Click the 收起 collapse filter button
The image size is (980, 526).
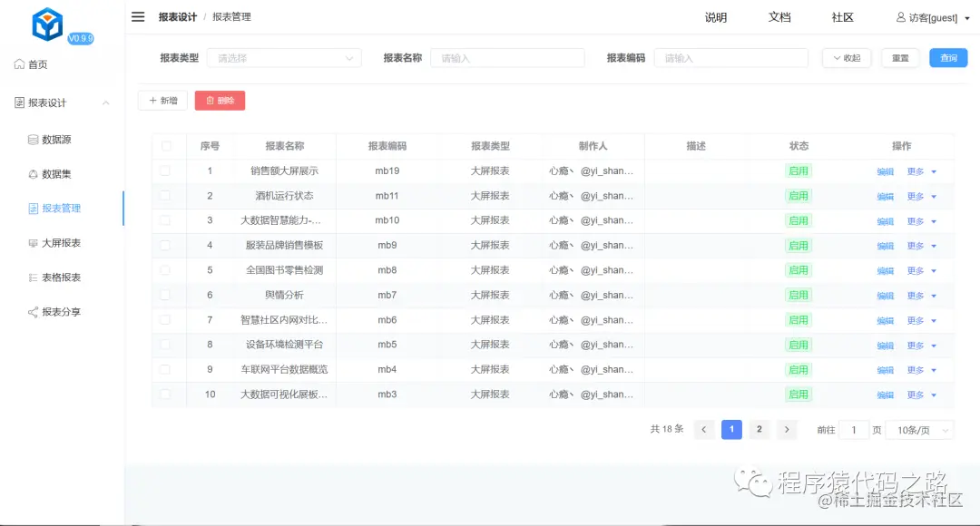(847, 58)
